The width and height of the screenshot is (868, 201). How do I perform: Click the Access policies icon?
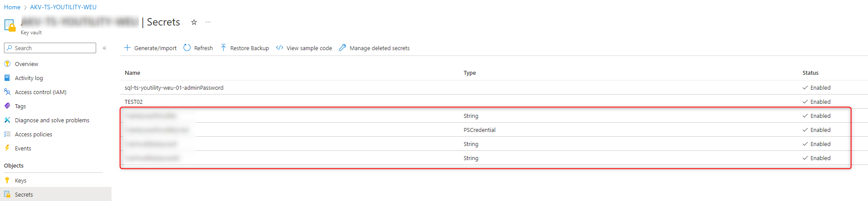(x=7, y=134)
